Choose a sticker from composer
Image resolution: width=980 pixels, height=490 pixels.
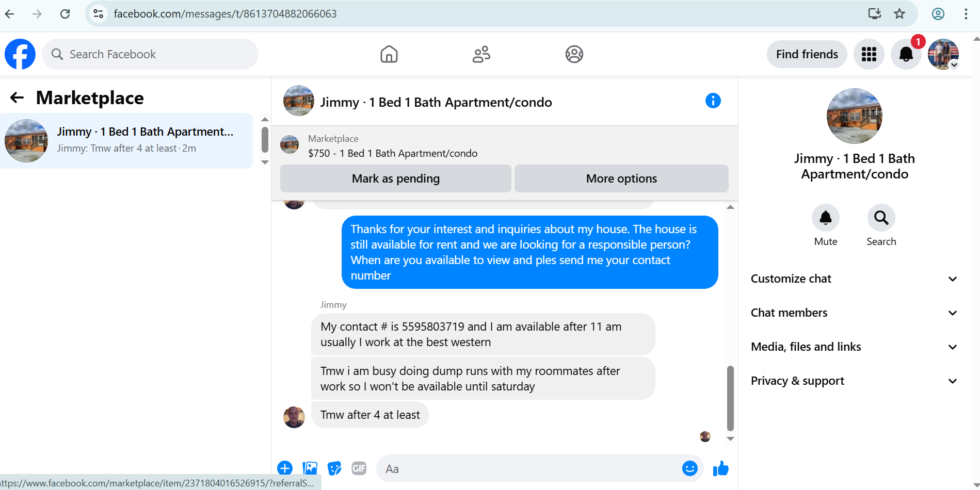335,468
